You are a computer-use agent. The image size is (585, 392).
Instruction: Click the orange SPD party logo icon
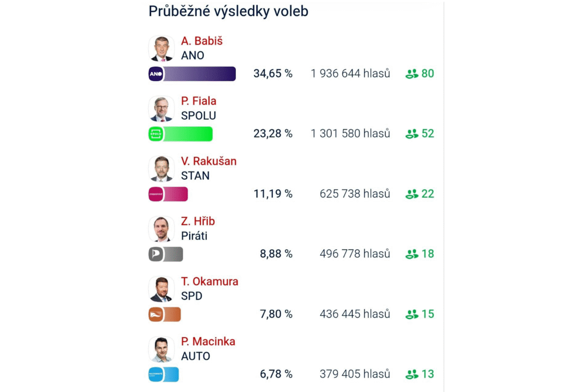point(156,314)
